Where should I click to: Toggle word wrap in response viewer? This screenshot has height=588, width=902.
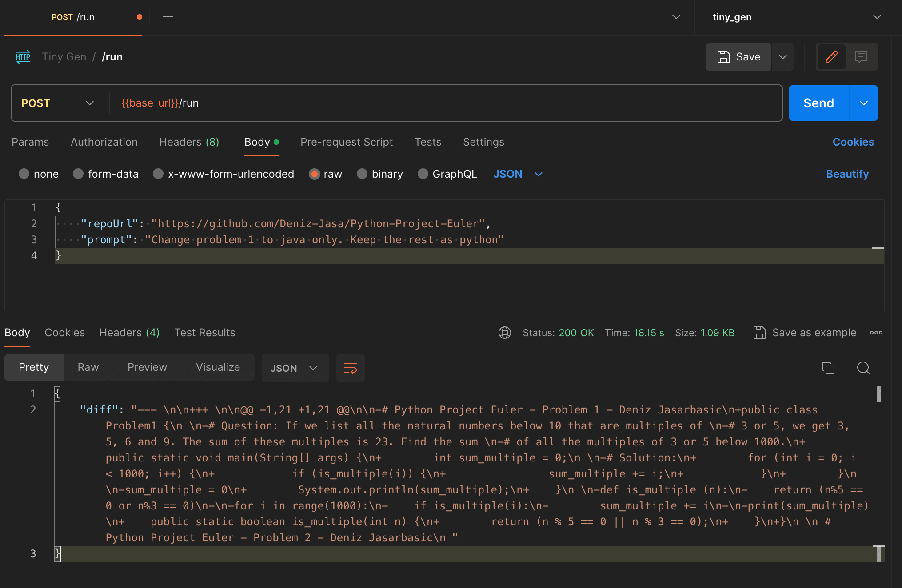coord(351,368)
